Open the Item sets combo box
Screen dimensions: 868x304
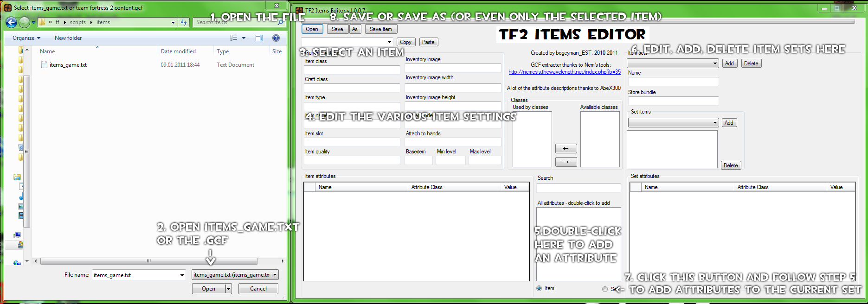[673, 63]
